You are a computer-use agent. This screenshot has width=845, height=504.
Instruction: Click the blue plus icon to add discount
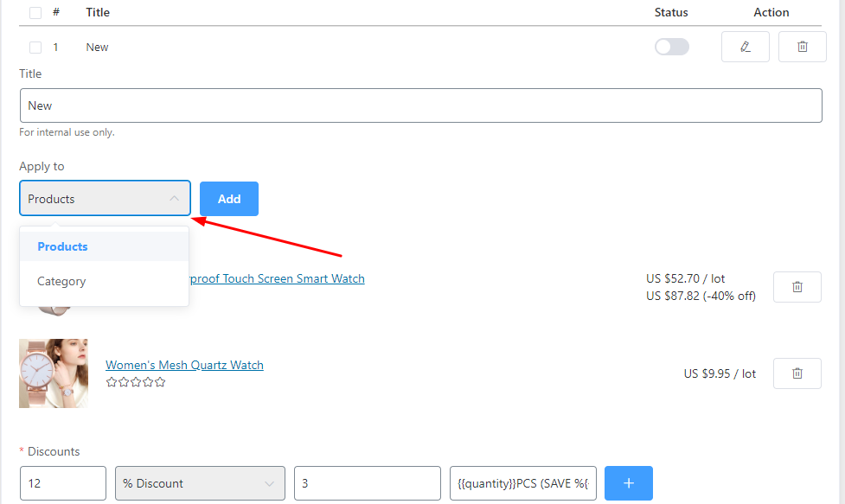[629, 482]
